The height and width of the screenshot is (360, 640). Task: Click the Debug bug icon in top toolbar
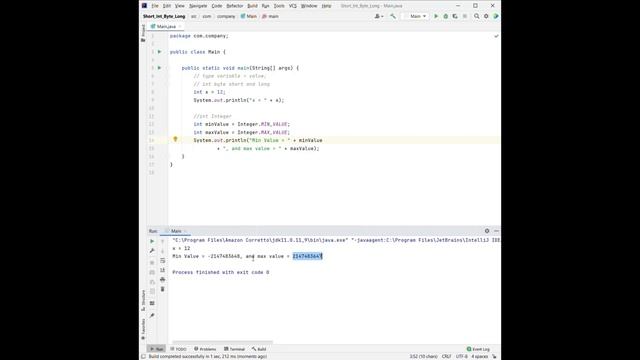point(446,16)
